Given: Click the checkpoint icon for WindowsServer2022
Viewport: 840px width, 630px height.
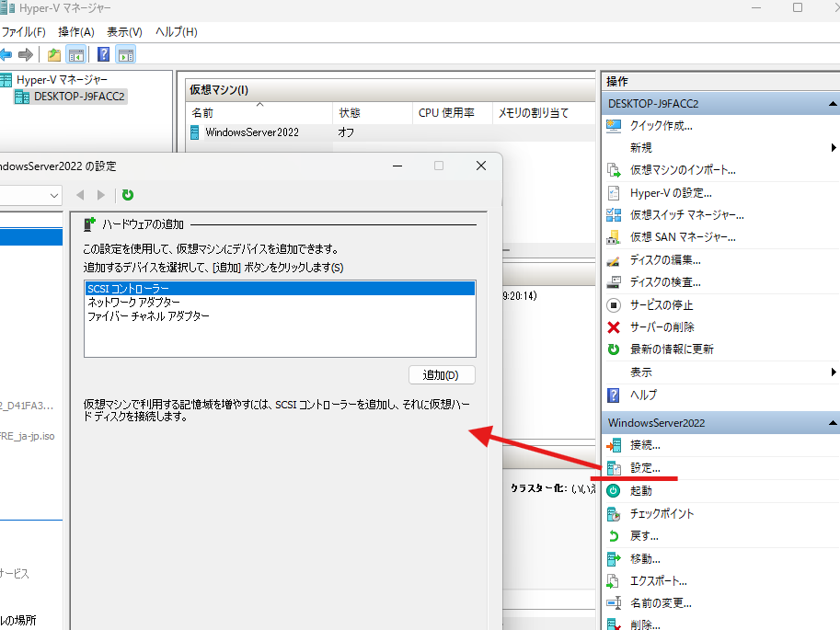Looking at the screenshot, I should 614,513.
